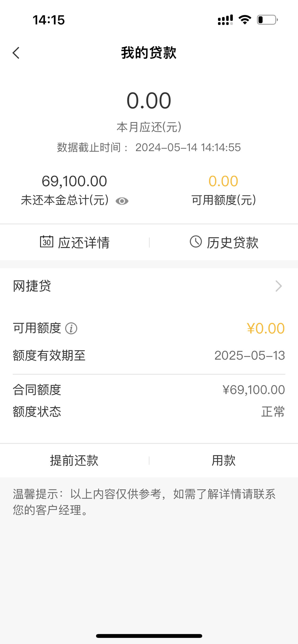Go back using the top-left arrow
The width and height of the screenshot is (298, 644).
click(16, 53)
